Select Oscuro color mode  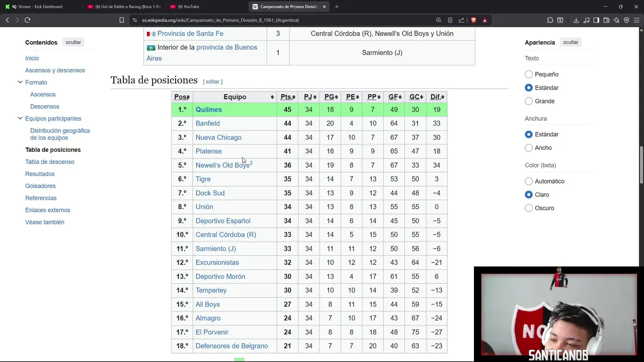pos(529,208)
